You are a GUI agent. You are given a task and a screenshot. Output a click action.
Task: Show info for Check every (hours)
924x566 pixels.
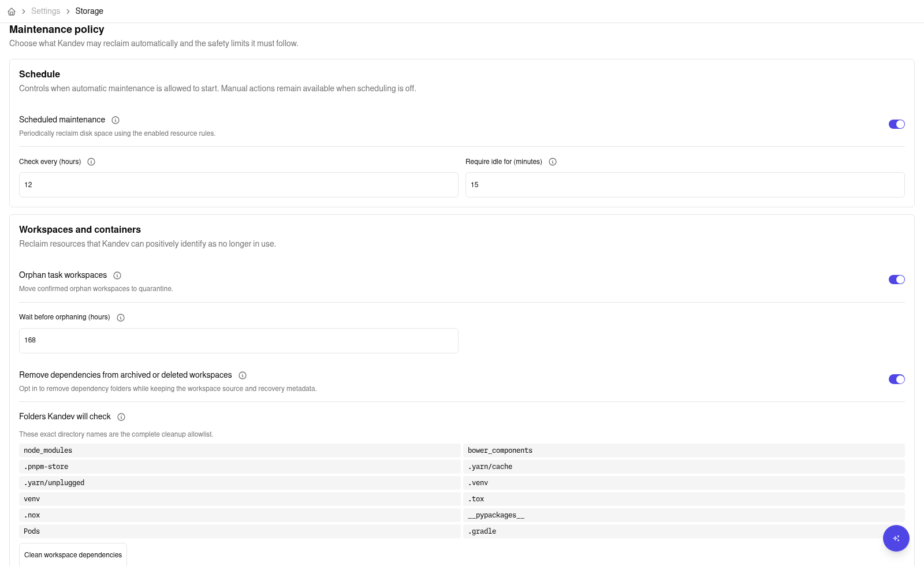tap(91, 162)
